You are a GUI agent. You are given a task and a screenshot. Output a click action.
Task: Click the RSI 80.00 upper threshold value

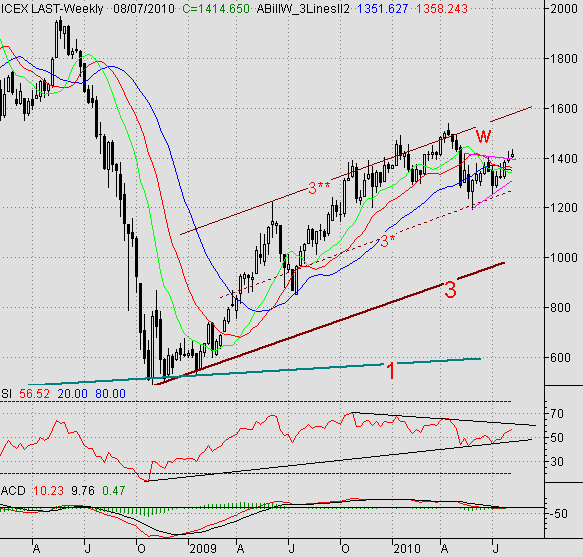[x=110, y=394]
